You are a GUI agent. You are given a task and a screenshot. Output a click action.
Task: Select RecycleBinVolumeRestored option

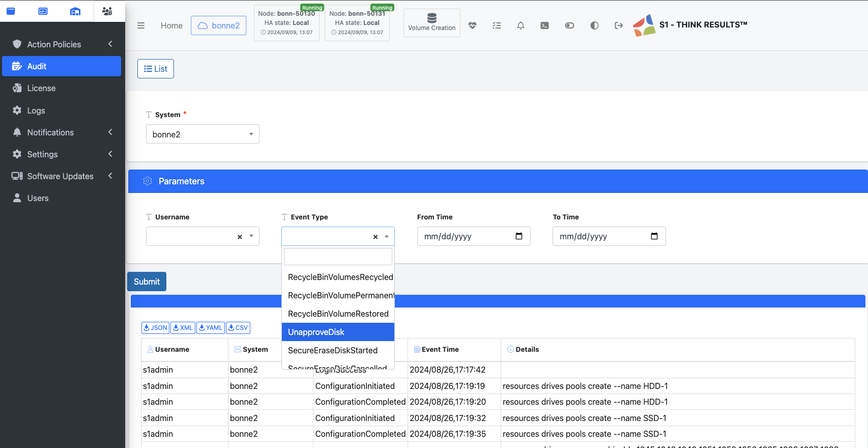[x=338, y=314]
